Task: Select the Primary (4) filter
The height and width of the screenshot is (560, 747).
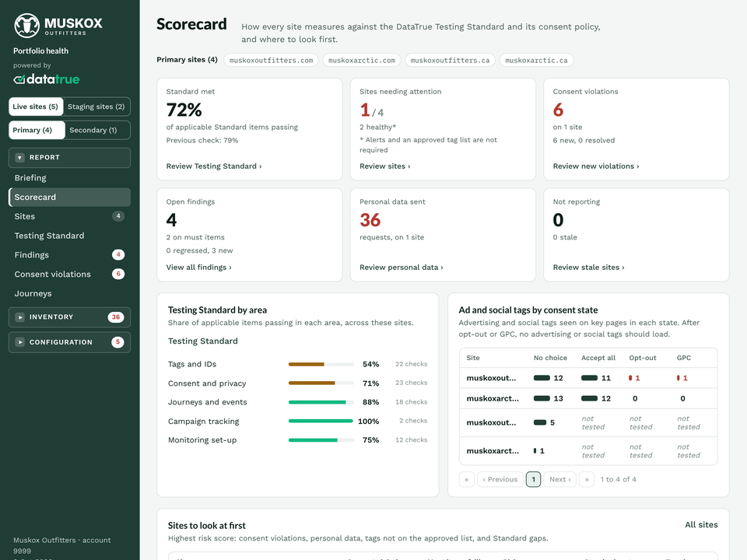Action: 37,130
